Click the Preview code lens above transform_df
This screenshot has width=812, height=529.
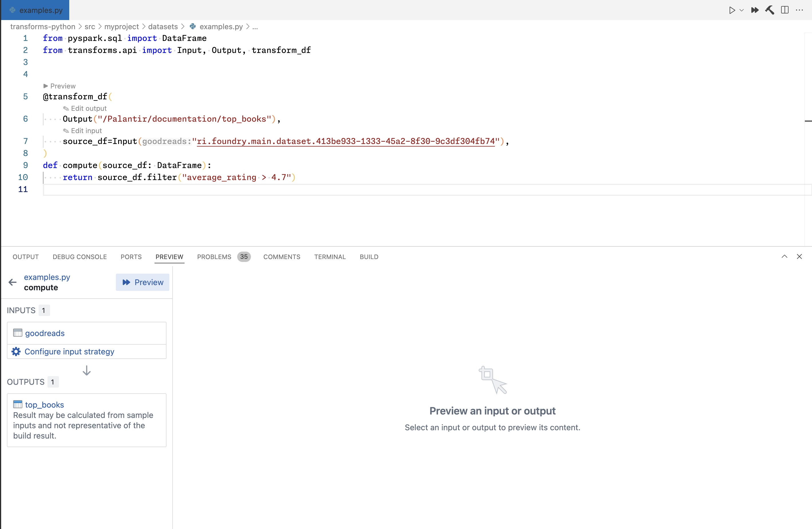click(59, 86)
